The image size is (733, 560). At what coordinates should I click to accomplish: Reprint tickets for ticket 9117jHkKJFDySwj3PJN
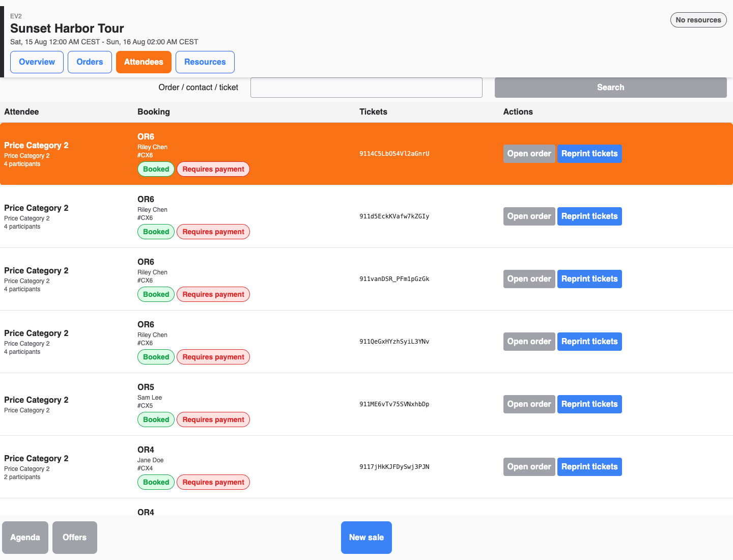coord(589,467)
